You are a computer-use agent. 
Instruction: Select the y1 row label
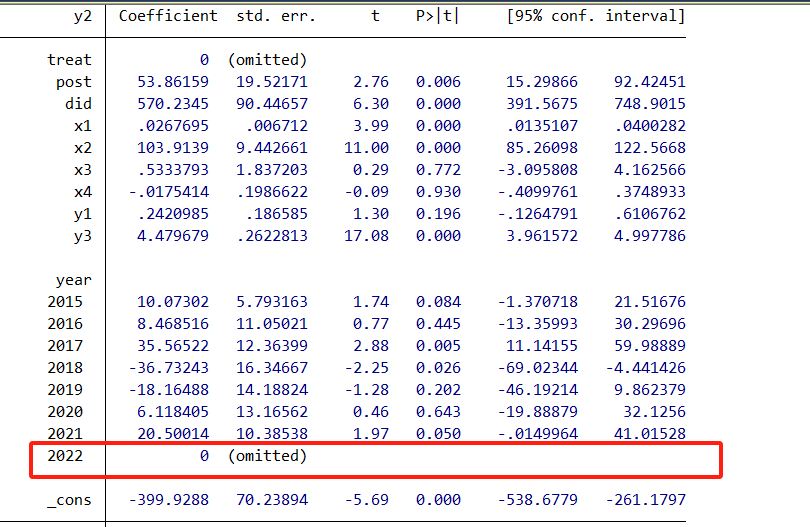click(83, 214)
